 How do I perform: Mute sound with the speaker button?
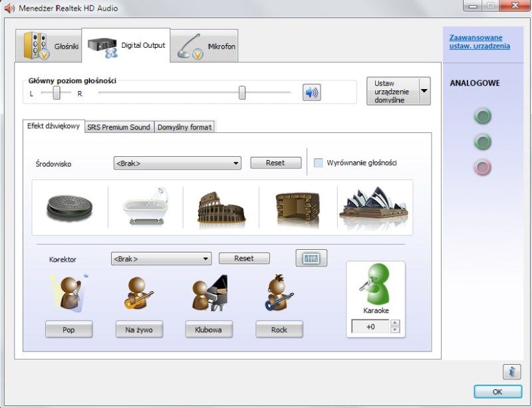click(x=312, y=92)
